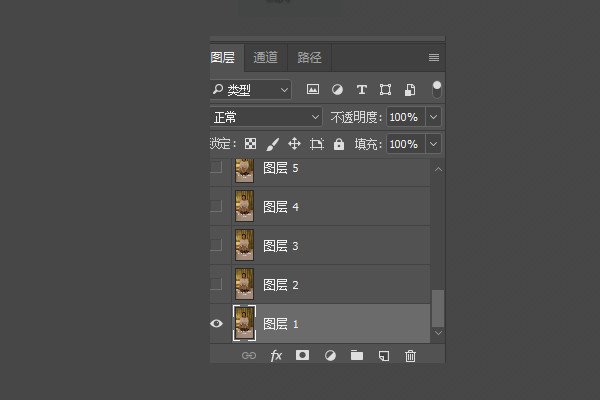Click the layers list scrollbar thumb

click(x=438, y=308)
